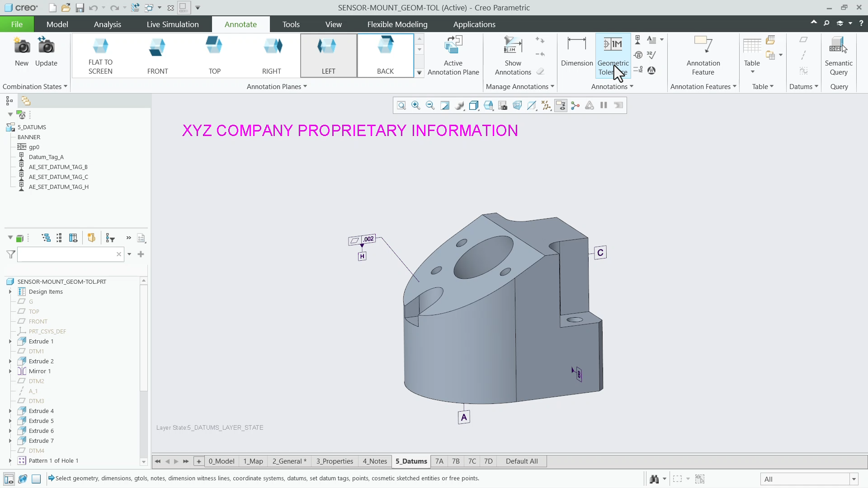This screenshot has height=488, width=868.
Task: Click the Saved Orientations cube icon
Action: pyautogui.click(x=488, y=105)
